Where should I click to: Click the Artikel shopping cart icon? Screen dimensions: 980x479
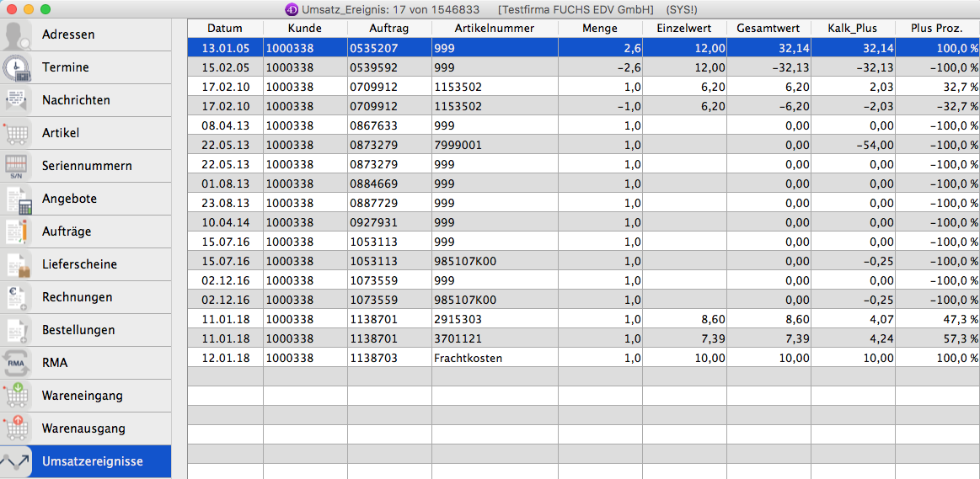(16, 134)
